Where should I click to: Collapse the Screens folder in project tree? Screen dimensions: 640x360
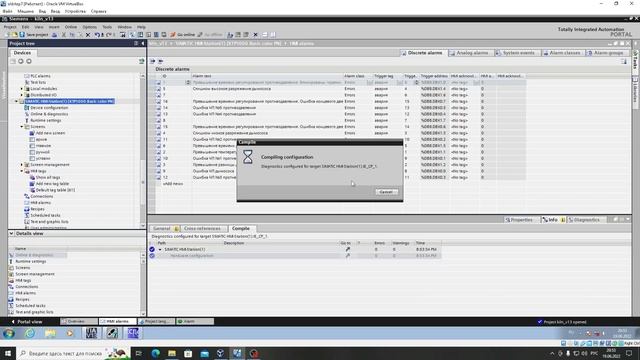[22, 127]
